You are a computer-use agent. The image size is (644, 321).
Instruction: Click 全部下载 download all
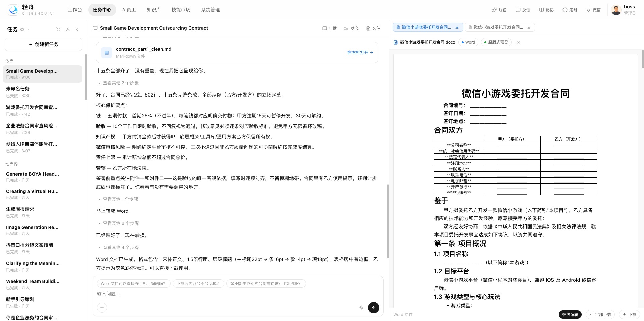[x=600, y=315]
